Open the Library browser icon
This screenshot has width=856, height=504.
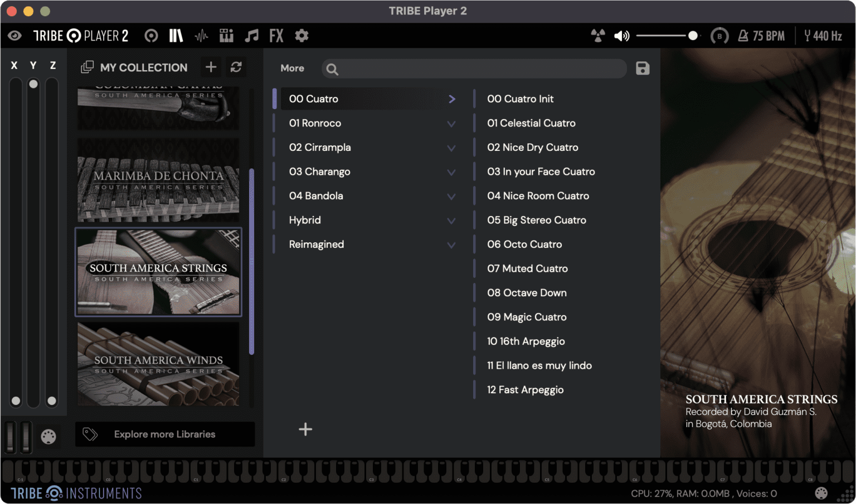pos(176,36)
